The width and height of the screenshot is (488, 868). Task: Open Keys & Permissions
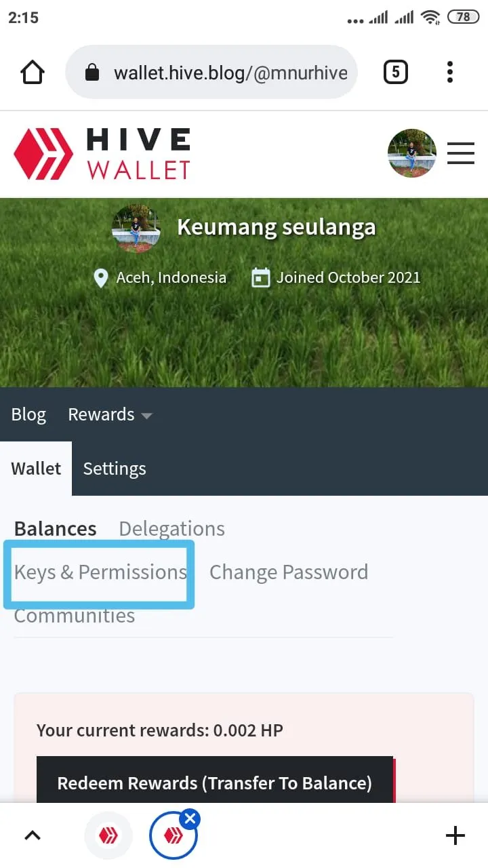98,573
